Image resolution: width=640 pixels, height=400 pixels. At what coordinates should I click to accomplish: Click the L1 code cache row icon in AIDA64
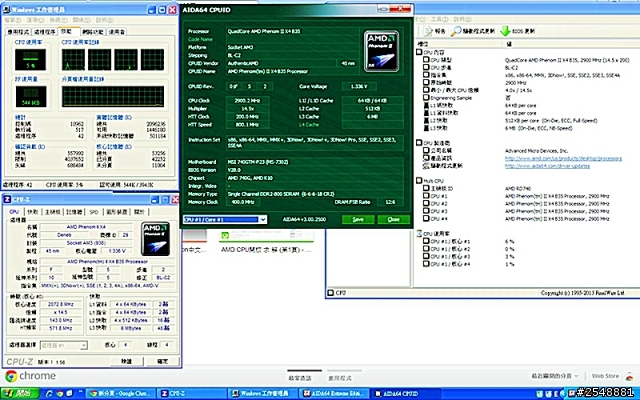pyautogui.click(x=427, y=105)
